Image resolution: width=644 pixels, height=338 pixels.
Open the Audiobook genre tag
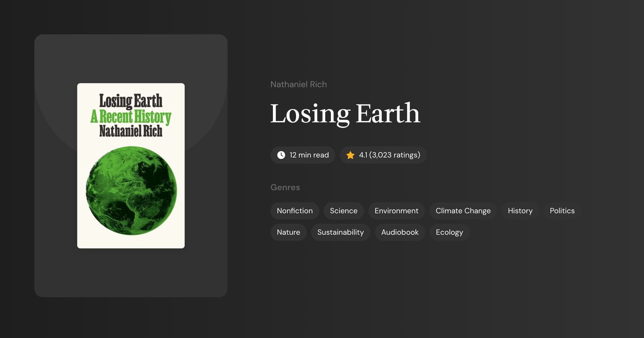[400, 232]
